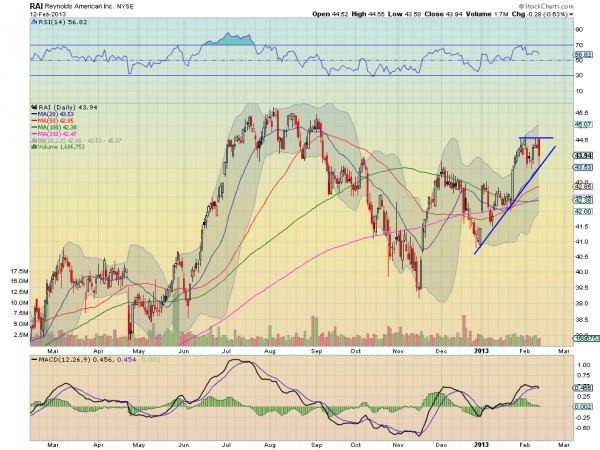Click the 'RSI(14) 56.82' indicator label

coord(63,22)
